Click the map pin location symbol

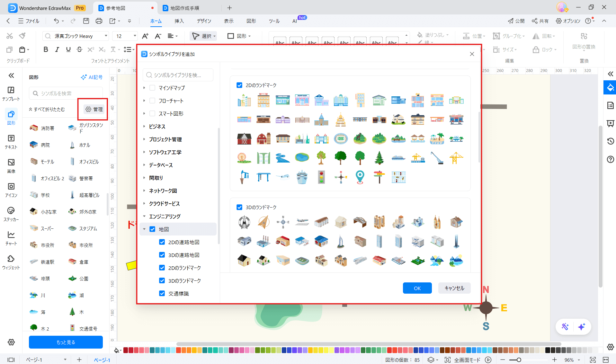point(360,177)
